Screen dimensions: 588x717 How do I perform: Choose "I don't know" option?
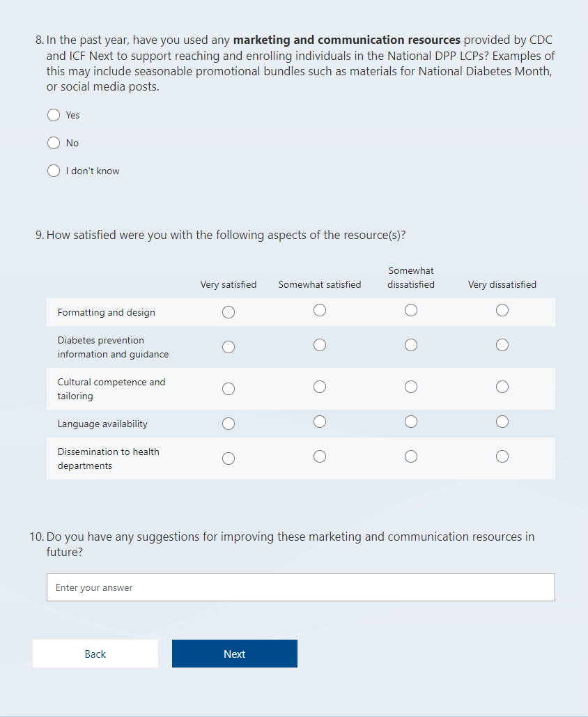(54, 171)
